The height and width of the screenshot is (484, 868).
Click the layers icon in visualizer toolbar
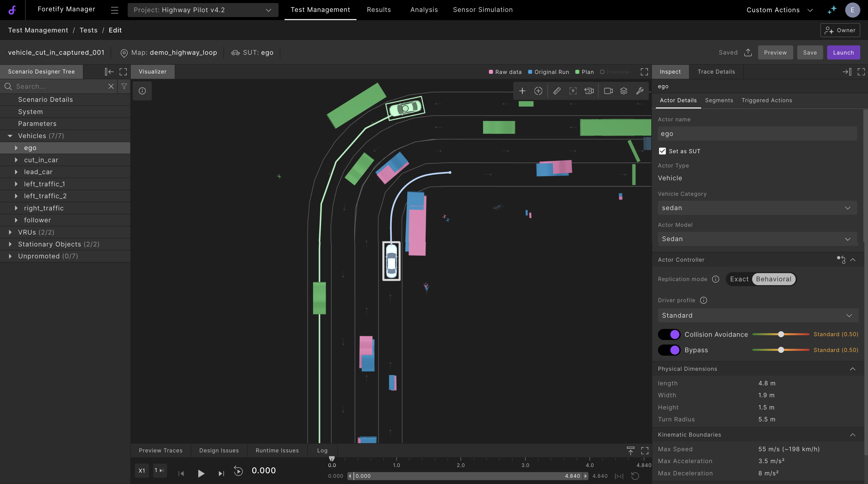point(624,91)
